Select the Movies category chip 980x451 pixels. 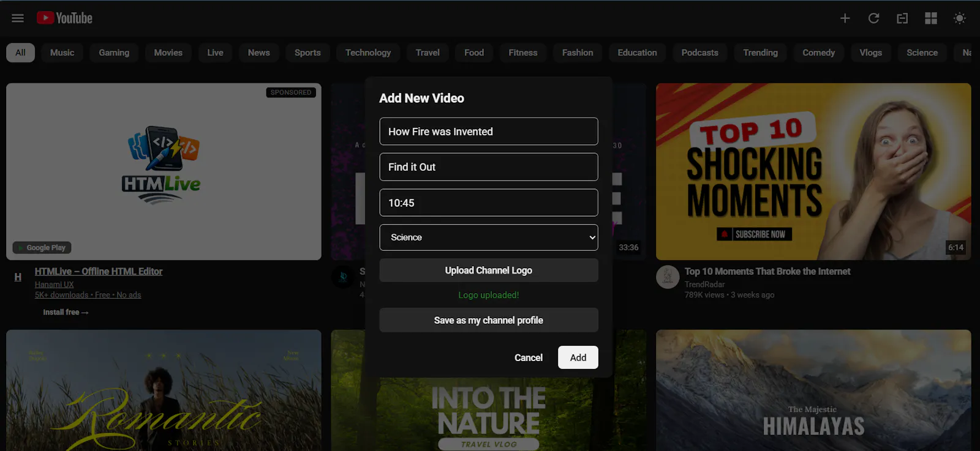click(168, 53)
